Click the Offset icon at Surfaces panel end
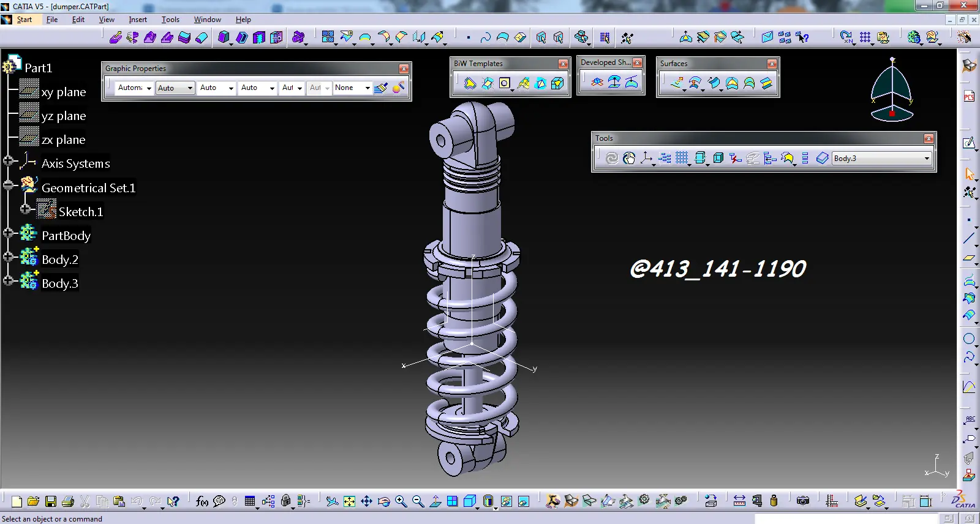This screenshot has width=980, height=524. point(766,83)
